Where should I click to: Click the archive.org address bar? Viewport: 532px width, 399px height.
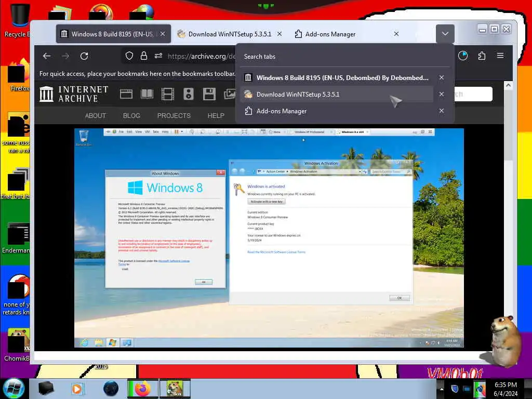click(202, 56)
